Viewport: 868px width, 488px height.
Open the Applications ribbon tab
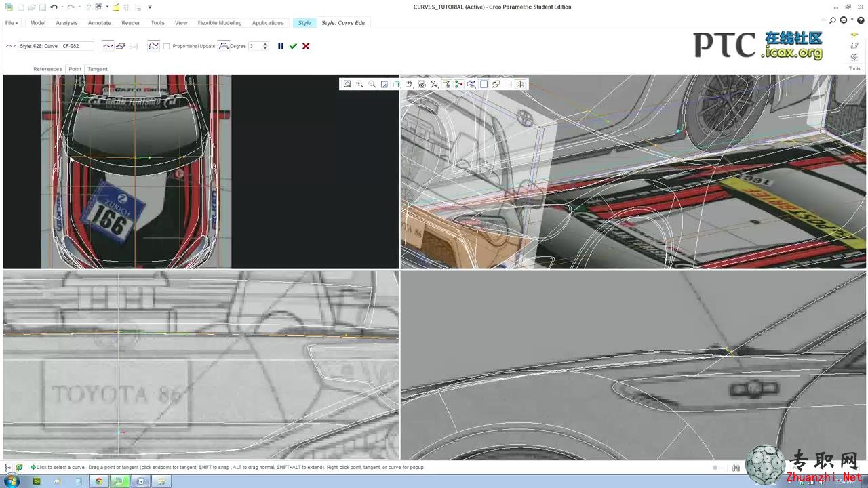268,23
